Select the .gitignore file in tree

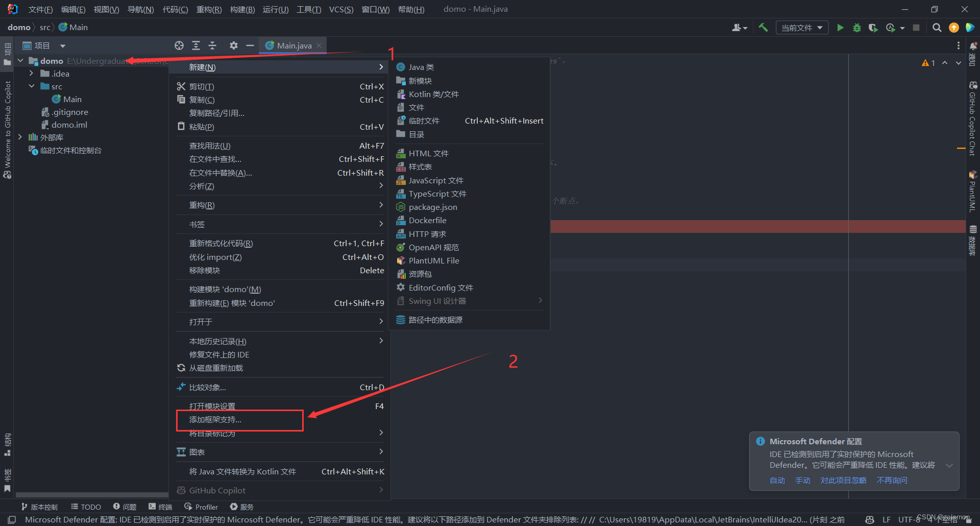(x=65, y=112)
